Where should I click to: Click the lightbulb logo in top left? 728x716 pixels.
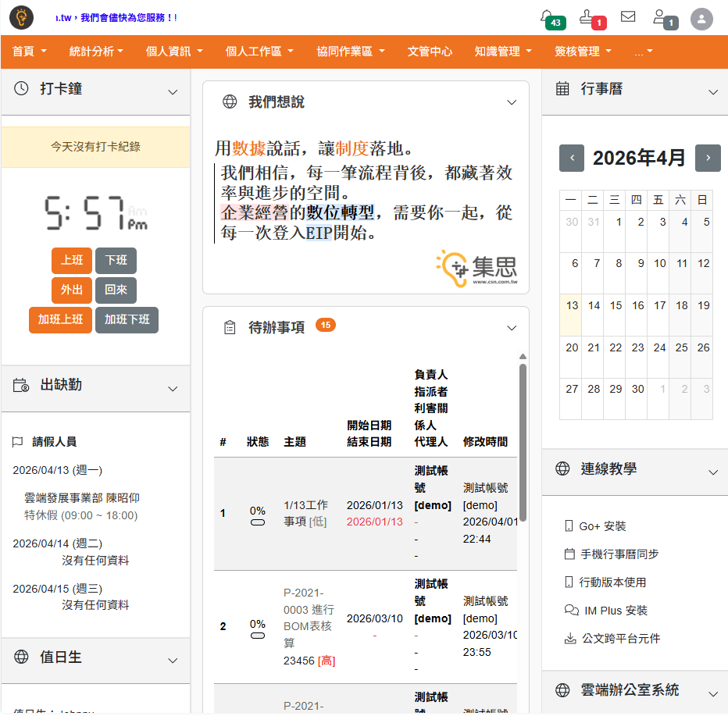coord(22,18)
